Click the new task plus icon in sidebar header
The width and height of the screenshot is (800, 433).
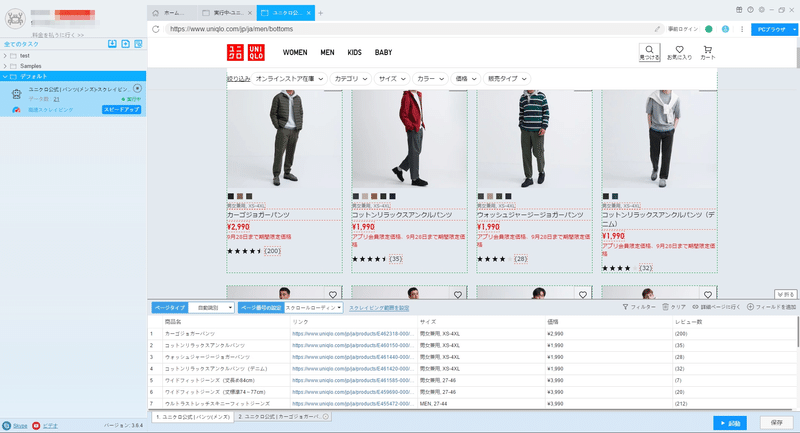126,44
